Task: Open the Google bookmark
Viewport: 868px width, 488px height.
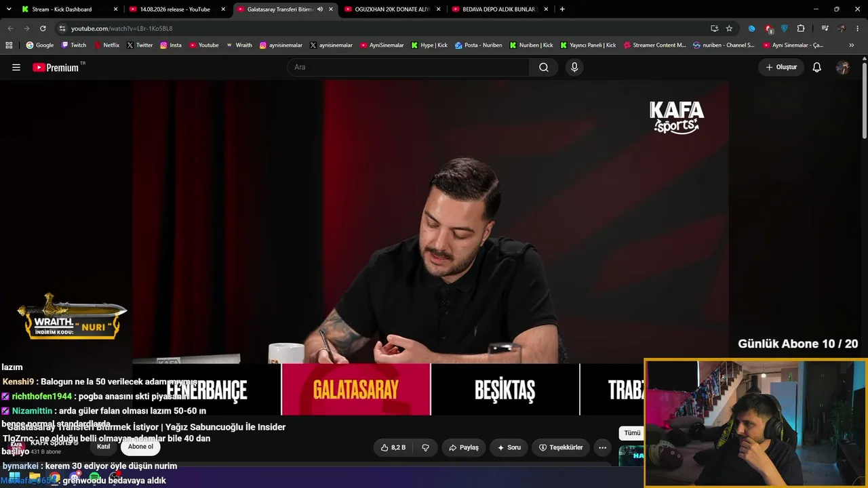Action: tap(39, 45)
